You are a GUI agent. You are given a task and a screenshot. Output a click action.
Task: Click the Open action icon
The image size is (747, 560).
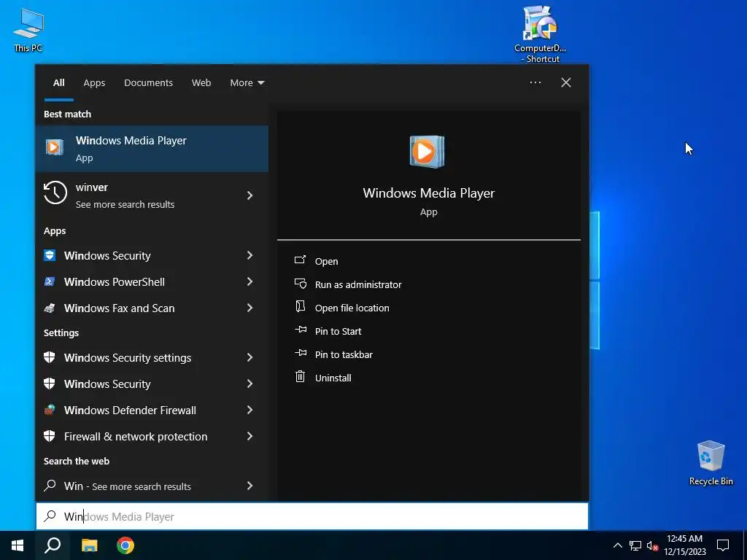coord(300,260)
